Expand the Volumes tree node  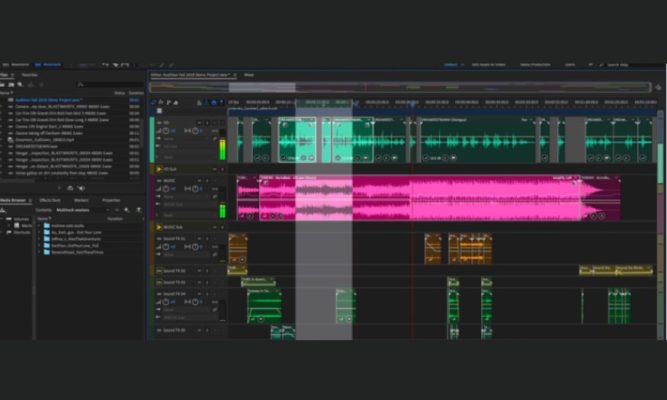pos(3,218)
